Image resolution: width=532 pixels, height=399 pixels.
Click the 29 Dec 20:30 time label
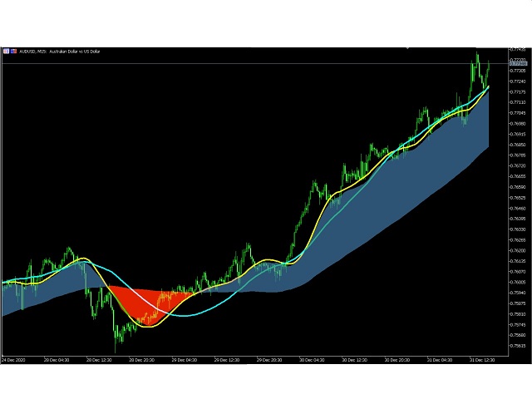coord(269,360)
